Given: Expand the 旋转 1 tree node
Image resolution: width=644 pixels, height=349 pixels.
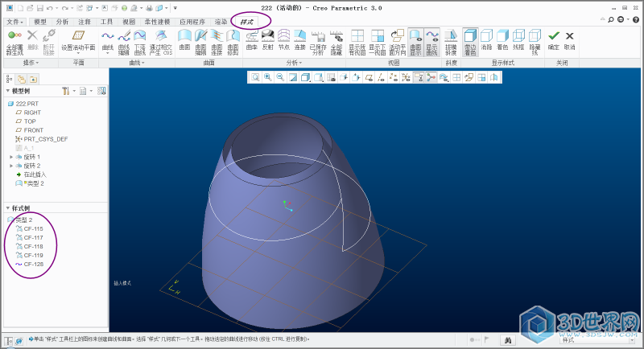Looking at the screenshot, I should coord(11,157).
